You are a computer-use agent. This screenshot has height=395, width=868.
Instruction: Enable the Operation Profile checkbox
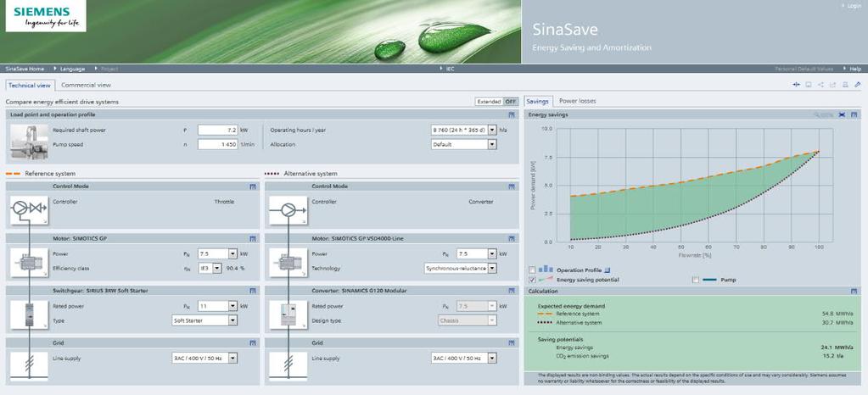pyautogui.click(x=532, y=270)
